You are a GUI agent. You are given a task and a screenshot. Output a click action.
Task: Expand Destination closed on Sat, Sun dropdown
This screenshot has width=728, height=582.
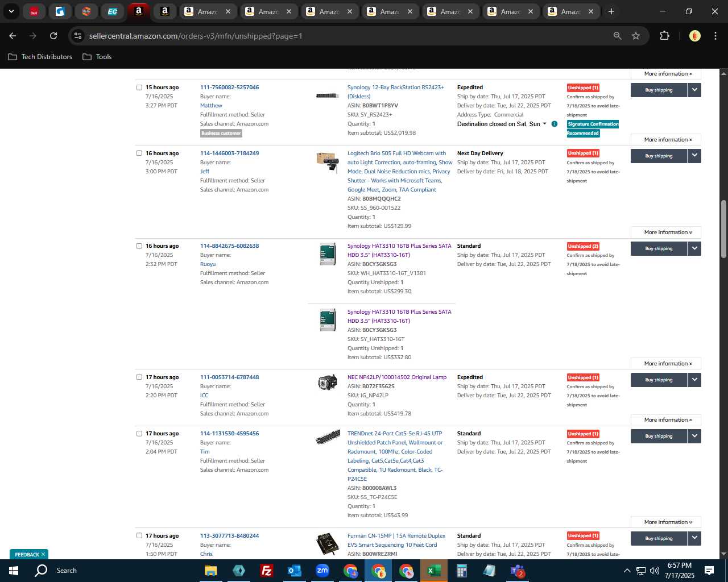(x=502, y=124)
